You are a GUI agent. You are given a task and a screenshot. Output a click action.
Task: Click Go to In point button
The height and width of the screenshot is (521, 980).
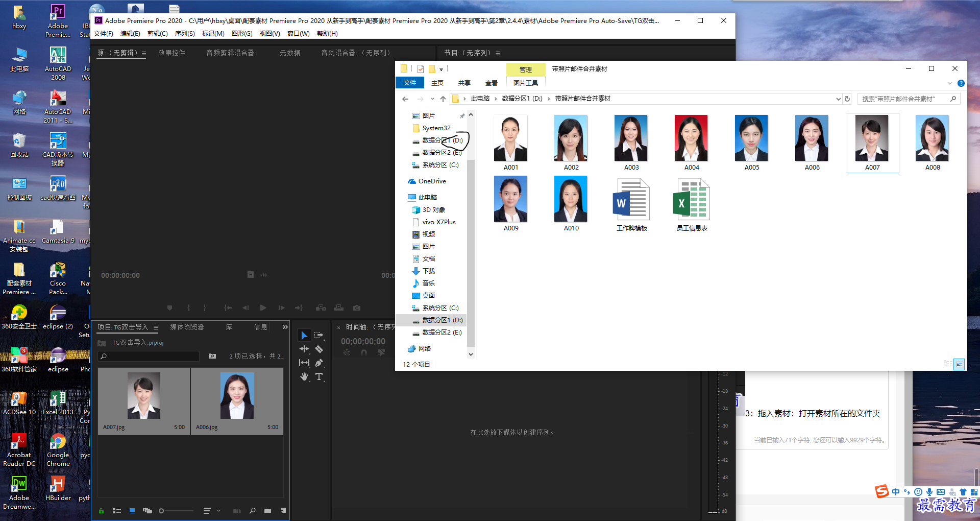point(228,307)
